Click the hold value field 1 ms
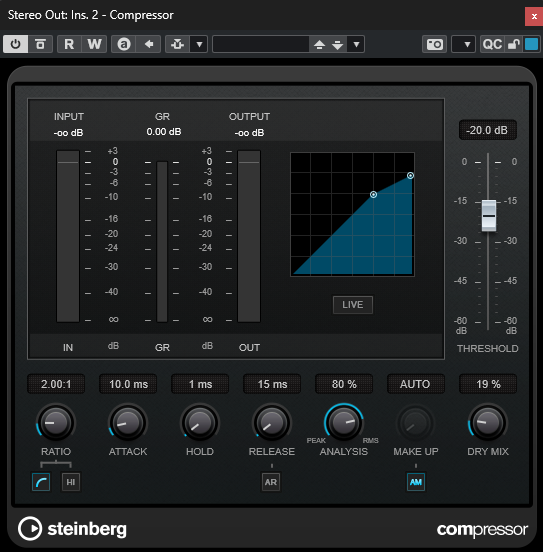Screen dimensions: 543x552 (200, 384)
